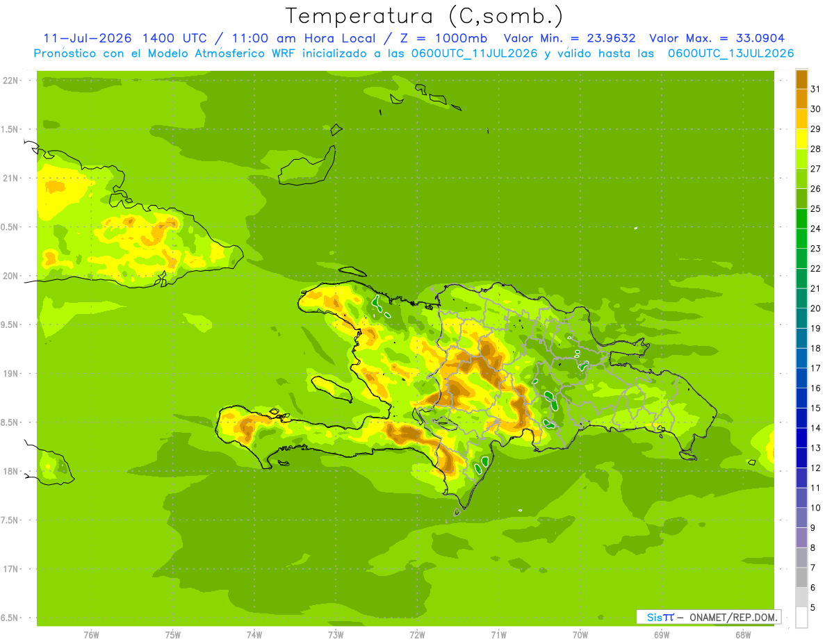Click the purple color bar segment between 8 and 9
Viewport: 834px width, 644px height.
pyautogui.click(x=801, y=538)
